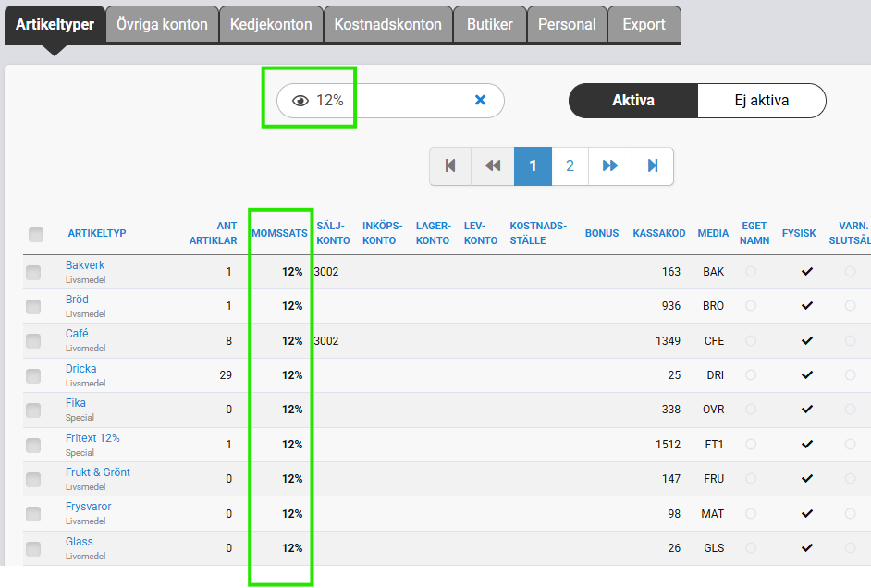Click the eye icon in the filter box
The image size is (871, 588).
coord(300,101)
